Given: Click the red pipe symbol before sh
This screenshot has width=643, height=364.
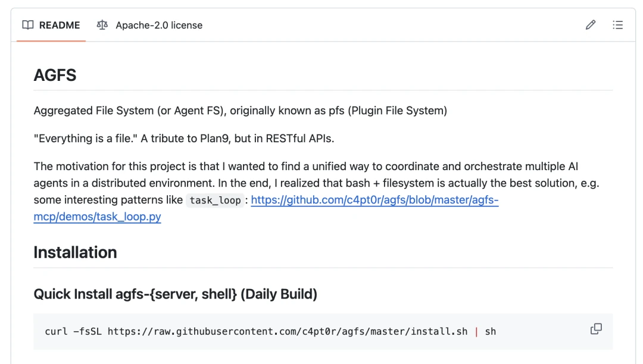Looking at the screenshot, I should [476, 331].
